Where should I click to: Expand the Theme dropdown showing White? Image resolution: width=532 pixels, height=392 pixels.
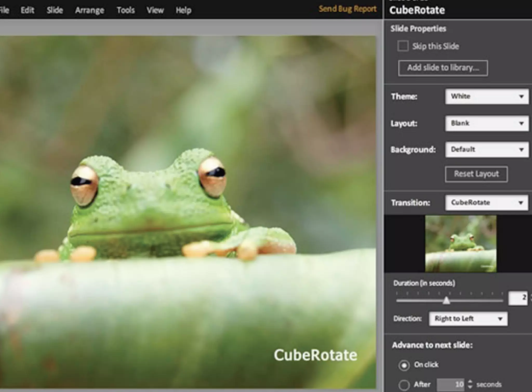[x=487, y=97]
